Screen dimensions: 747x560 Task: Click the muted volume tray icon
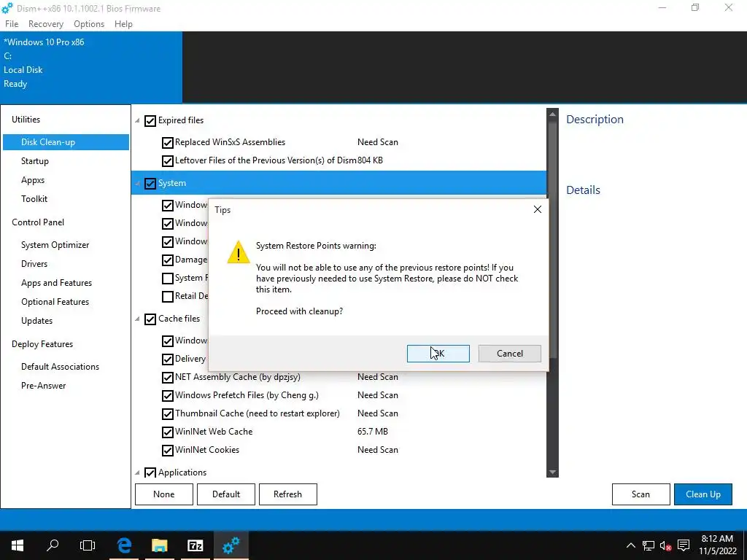[665, 545]
